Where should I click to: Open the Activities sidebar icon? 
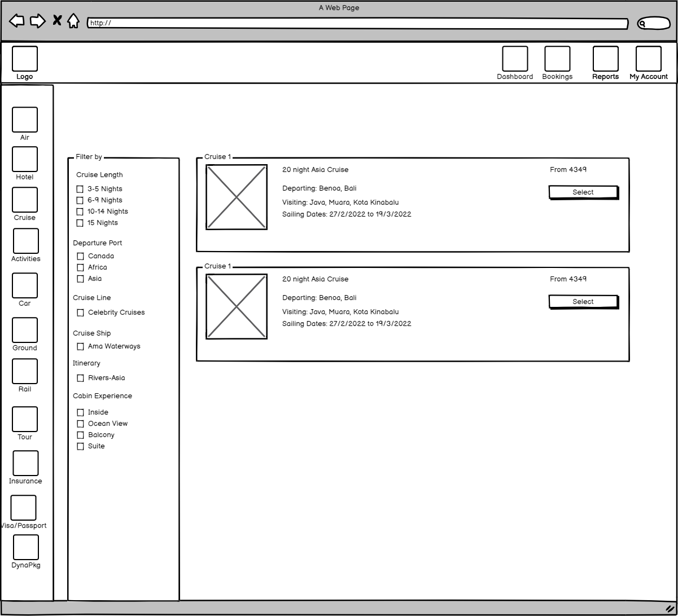(26, 241)
